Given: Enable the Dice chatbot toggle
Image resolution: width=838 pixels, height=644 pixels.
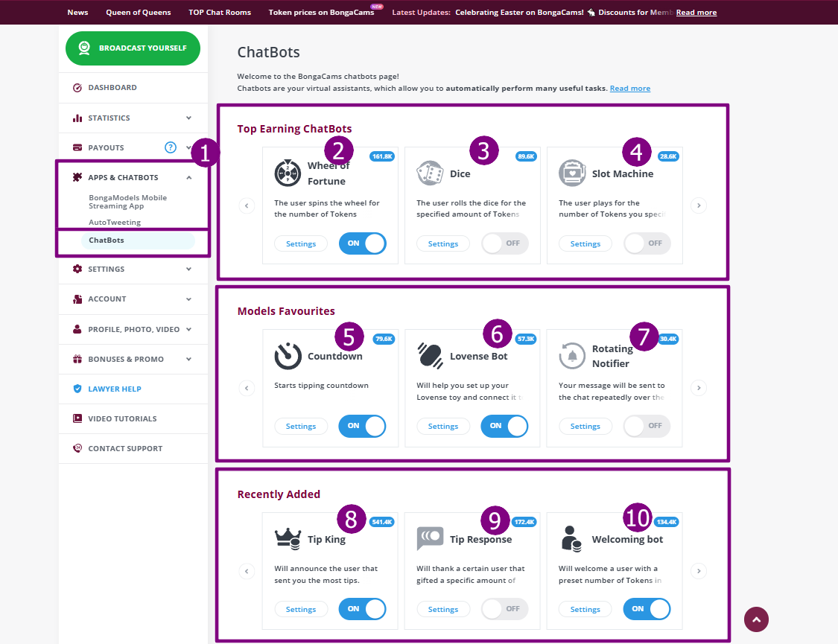Looking at the screenshot, I should [x=504, y=243].
